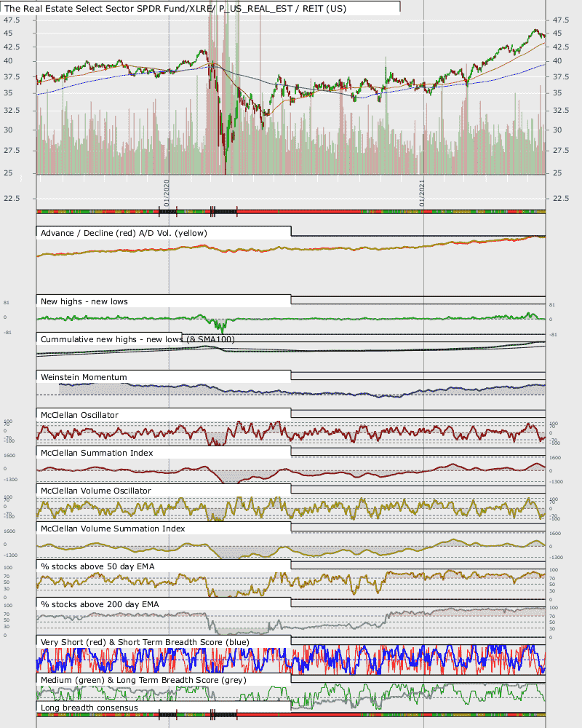
Task: Click the 'New highs - new lows' panel label
Action: 84,301
